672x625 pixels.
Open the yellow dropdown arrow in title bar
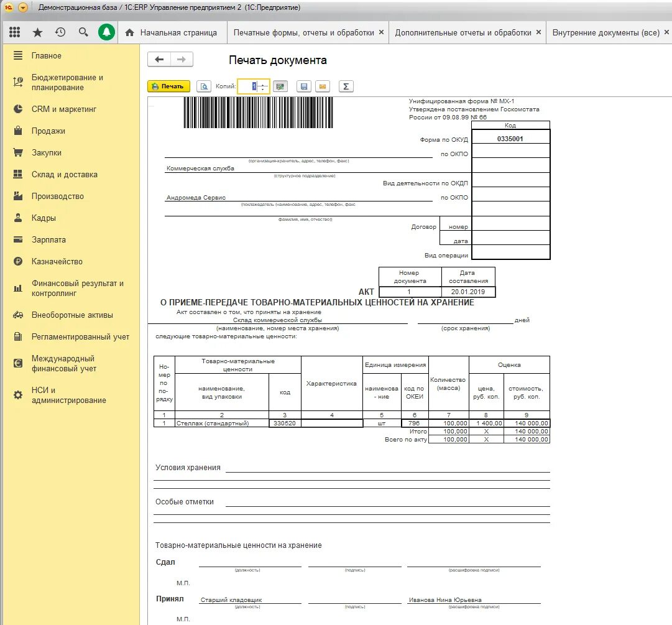(x=23, y=7)
